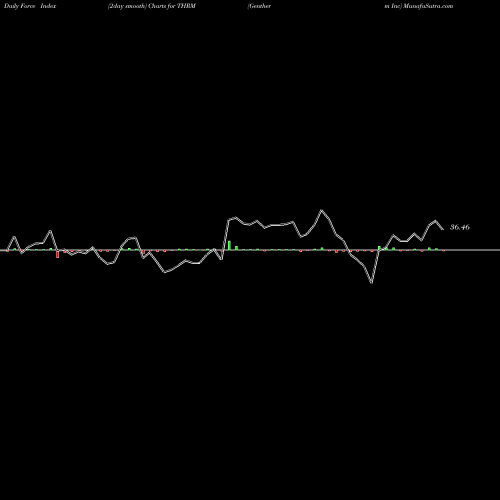The image size is (500, 500).
Task: Click the tallest green force bar
Action: tap(229, 245)
